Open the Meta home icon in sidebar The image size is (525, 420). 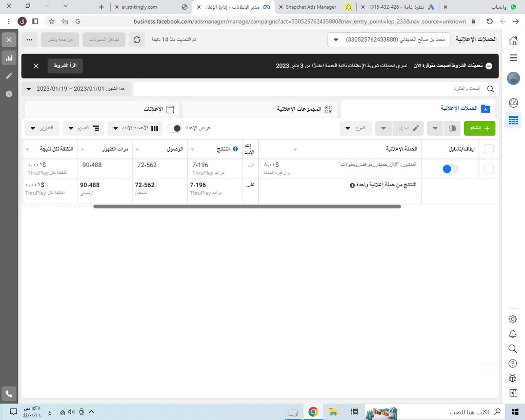(513, 41)
